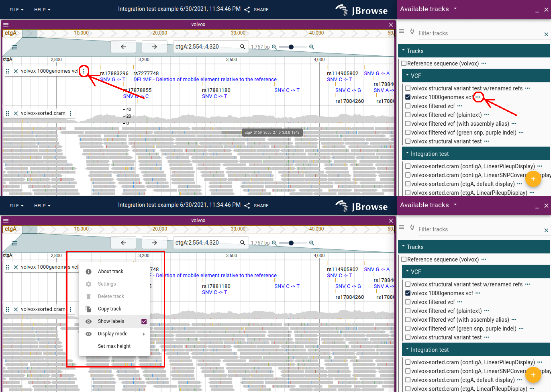This screenshot has width=551, height=392.
Task: Adjust zoom slider knob in lower screenshot
Action: point(291,243)
